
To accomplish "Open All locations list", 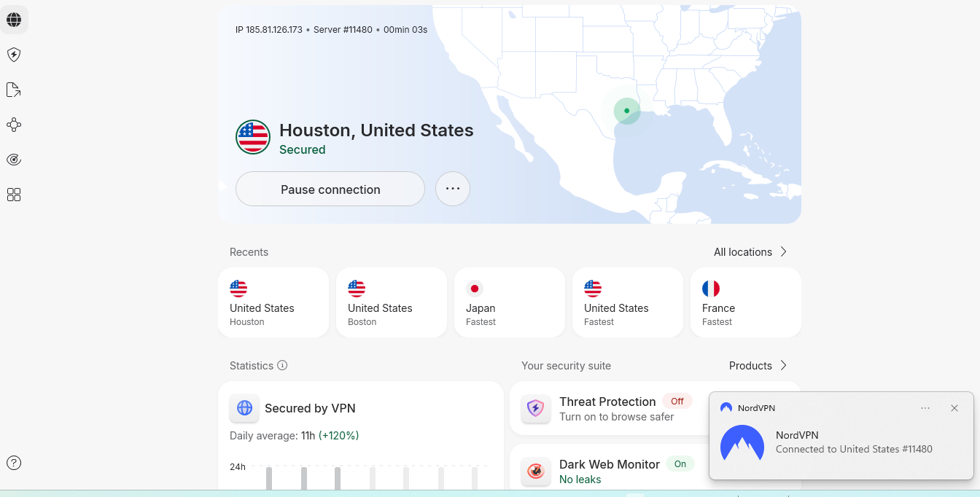I will 750,251.
